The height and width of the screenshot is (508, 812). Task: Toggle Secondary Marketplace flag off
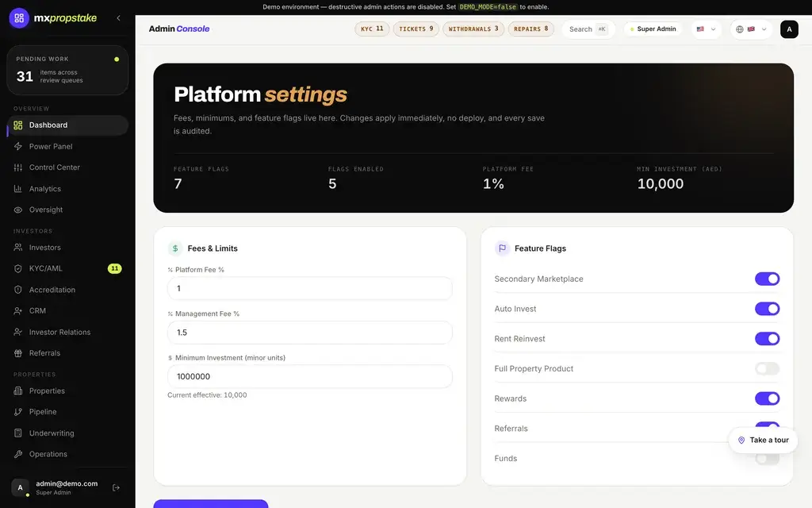pyautogui.click(x=767, y=279)
